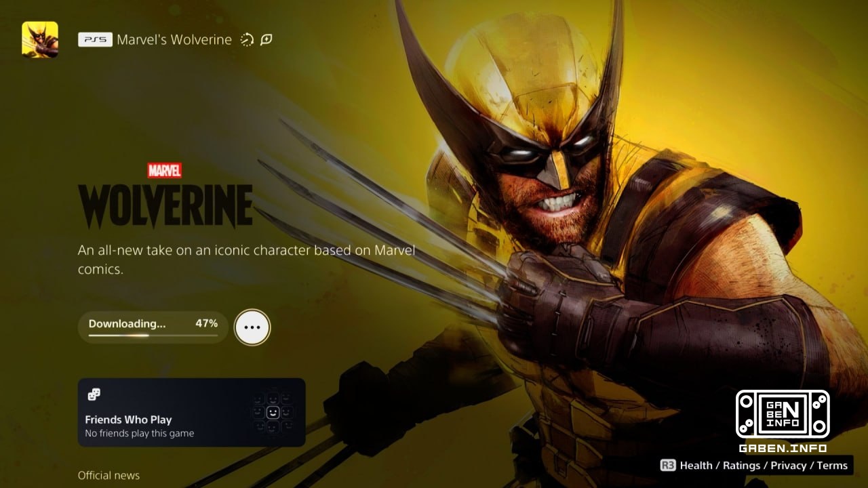The height and width of the screenshot is (488, 868).
Task: Click the "An all-new take" description text
Action: (x=247, y=260)
